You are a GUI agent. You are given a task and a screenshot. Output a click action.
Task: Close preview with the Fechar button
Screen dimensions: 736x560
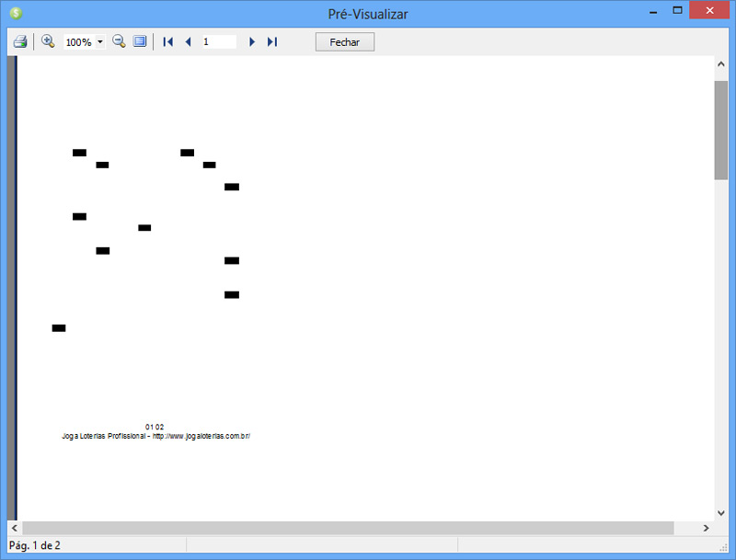click(345, 41)
